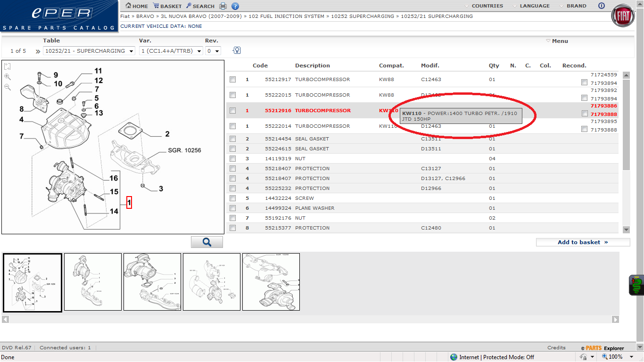Viewport: 644px width, 362px height.
Task: Fit the drawing to the window
Action: [8, 67]
